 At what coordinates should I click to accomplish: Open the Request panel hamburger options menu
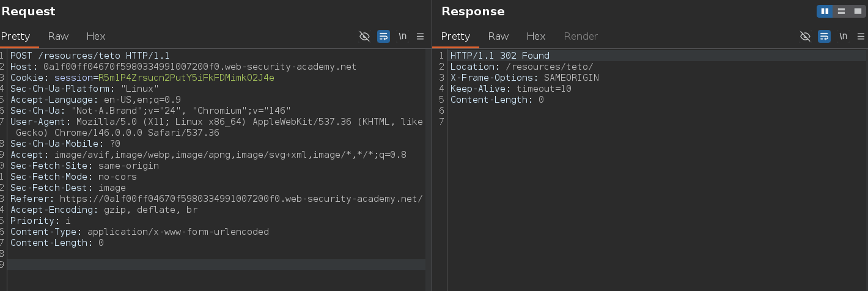point(420,37)
